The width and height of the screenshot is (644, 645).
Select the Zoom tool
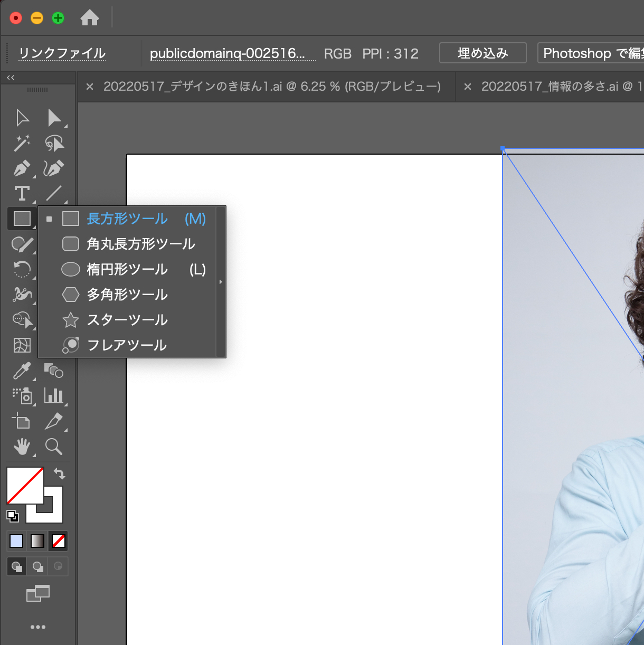(54, 447)
